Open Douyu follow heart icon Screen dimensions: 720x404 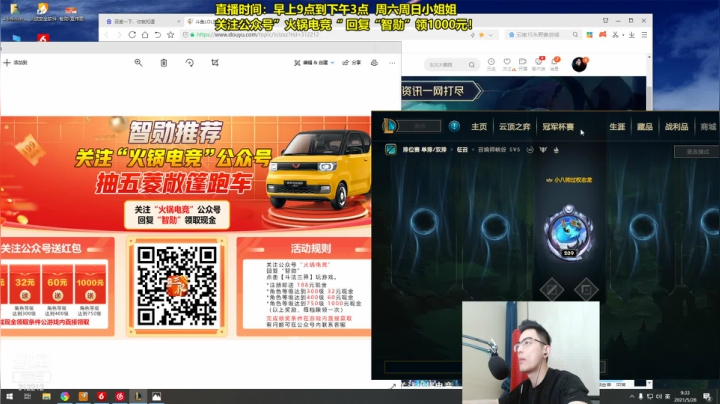[507, 64]
